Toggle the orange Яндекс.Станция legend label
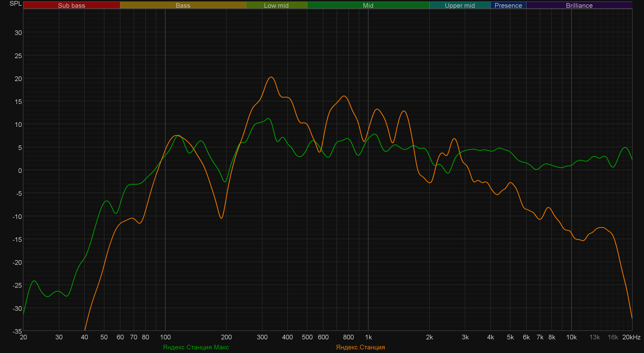Viewport: 644px width, 353px height. (360, 347)
